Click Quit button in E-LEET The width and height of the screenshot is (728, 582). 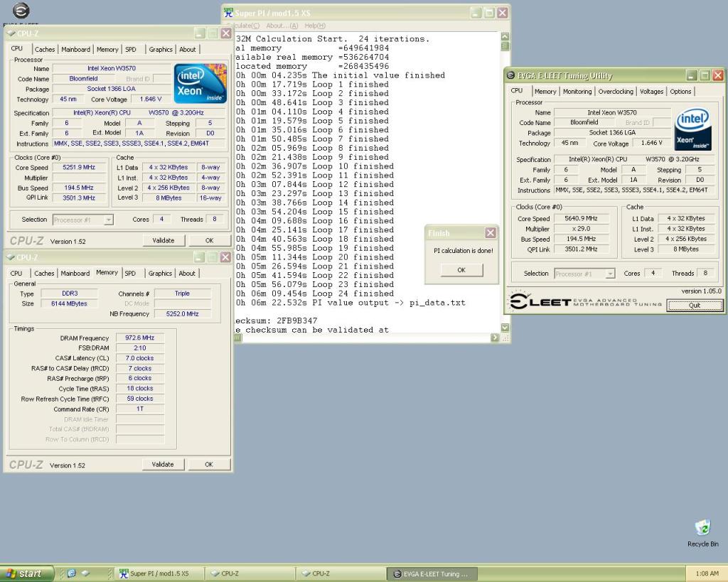(695, 305)
